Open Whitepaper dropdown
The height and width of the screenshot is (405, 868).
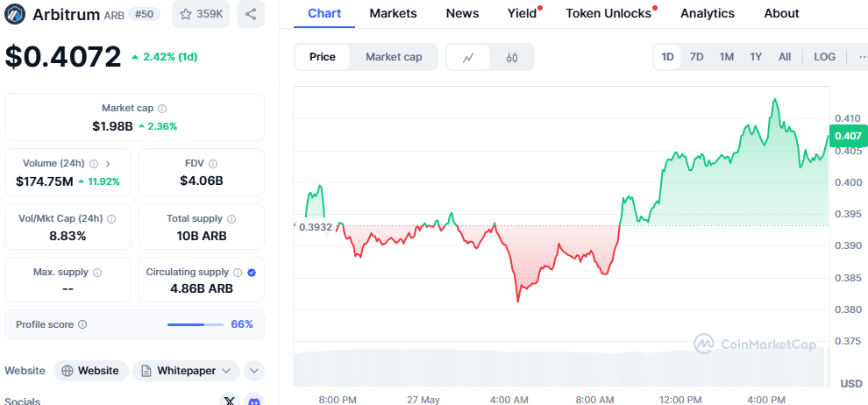186,371
